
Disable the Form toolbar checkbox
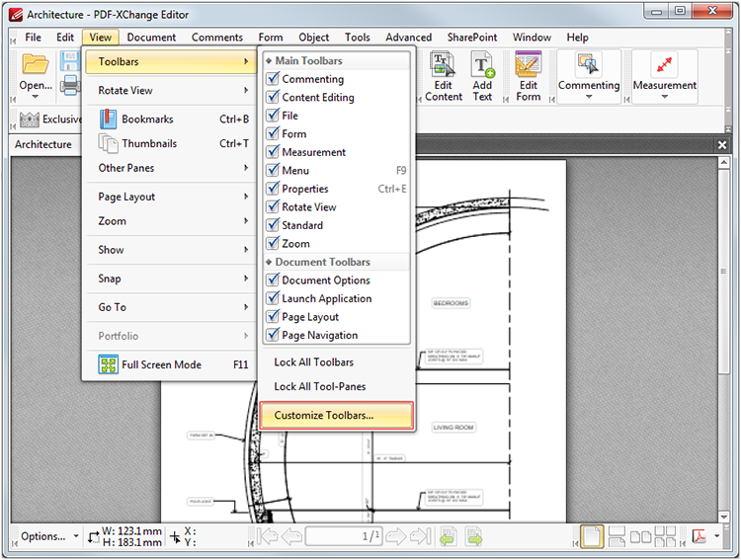pyautogui.click(x=273, y=133)
